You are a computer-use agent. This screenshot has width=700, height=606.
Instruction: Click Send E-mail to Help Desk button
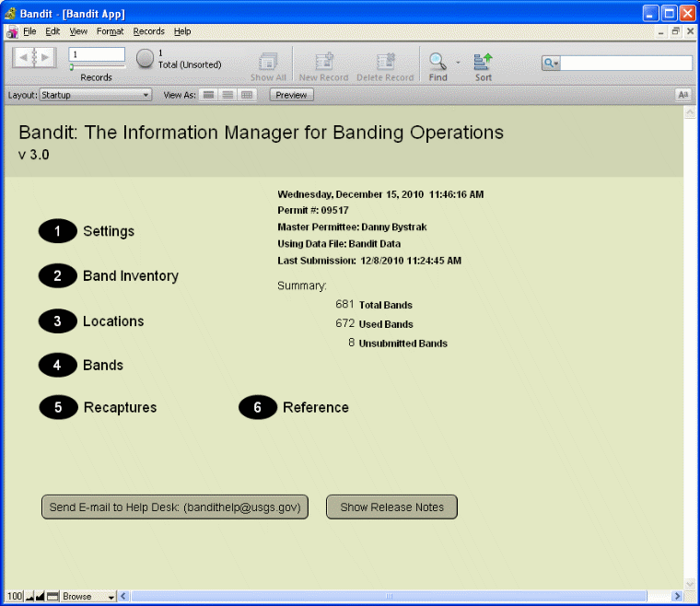[175, 507]
